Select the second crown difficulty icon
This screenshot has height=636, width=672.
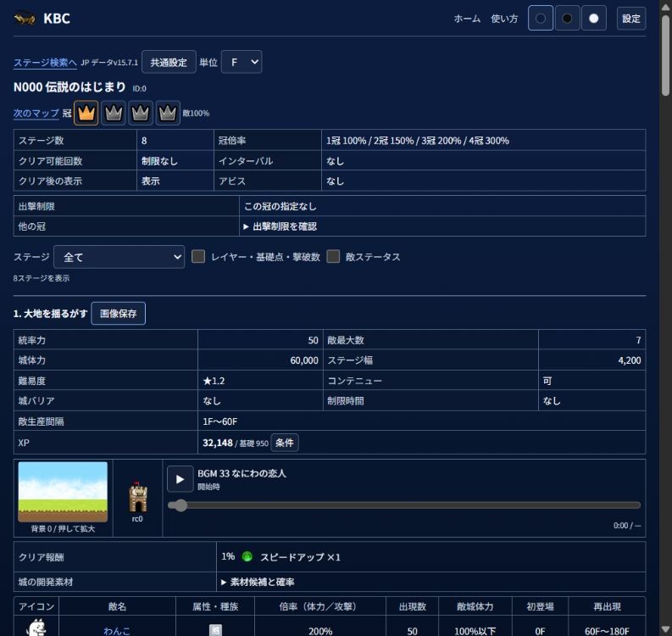click(114, 114)
